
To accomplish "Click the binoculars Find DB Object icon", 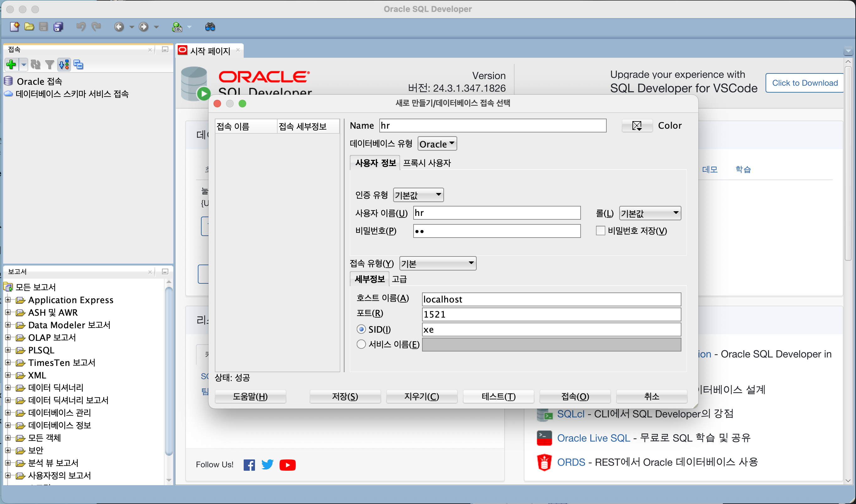I will click(210, 27).
